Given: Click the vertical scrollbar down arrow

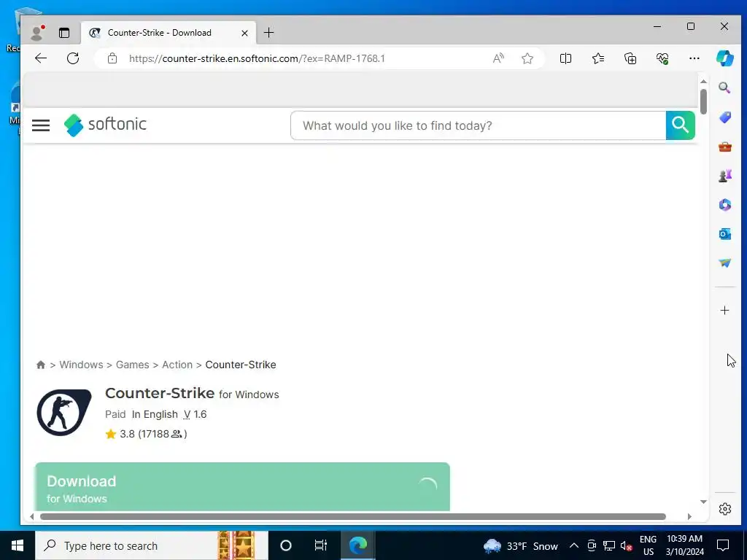Looking at the screenshot, I should point(704,502).
